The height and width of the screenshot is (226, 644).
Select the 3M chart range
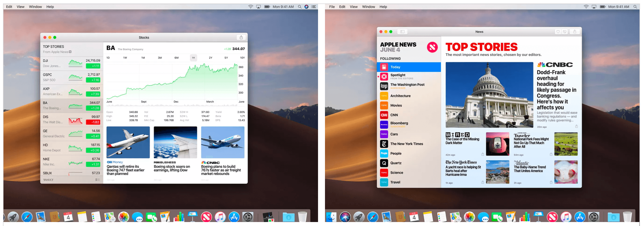(160, 58)
